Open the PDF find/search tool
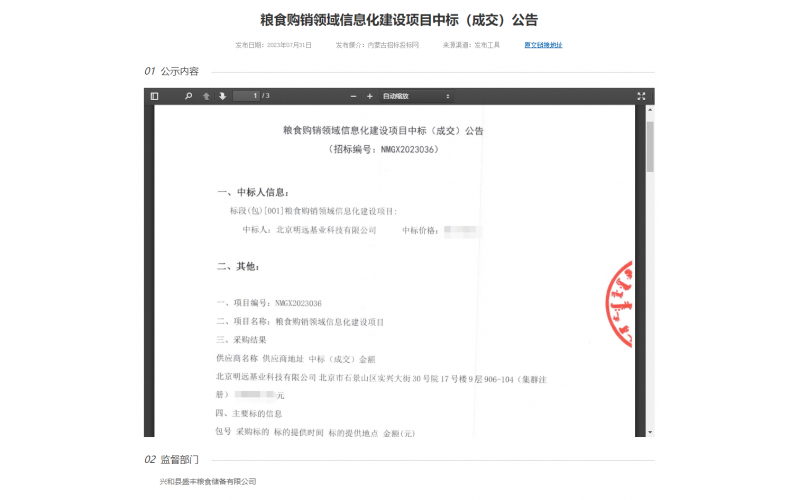 [188, 96]
